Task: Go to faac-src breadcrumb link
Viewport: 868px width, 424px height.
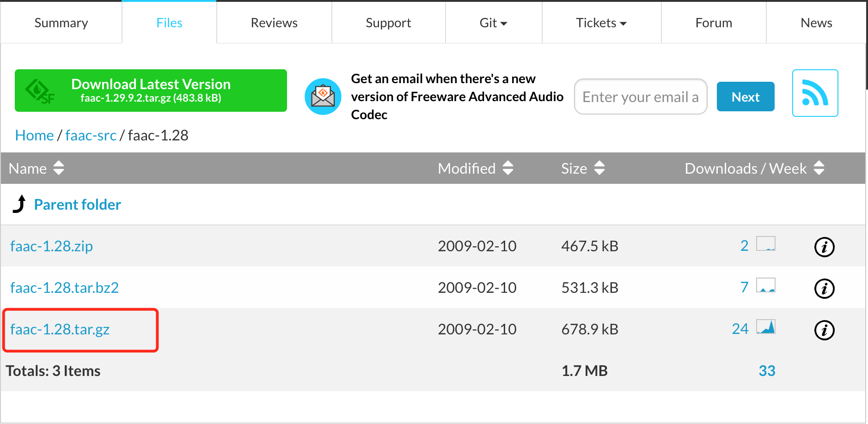Action: coord(91,135)
